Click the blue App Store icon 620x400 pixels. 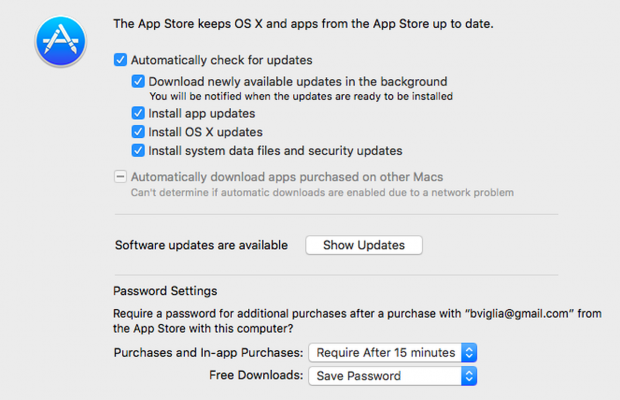coord(64,41)
